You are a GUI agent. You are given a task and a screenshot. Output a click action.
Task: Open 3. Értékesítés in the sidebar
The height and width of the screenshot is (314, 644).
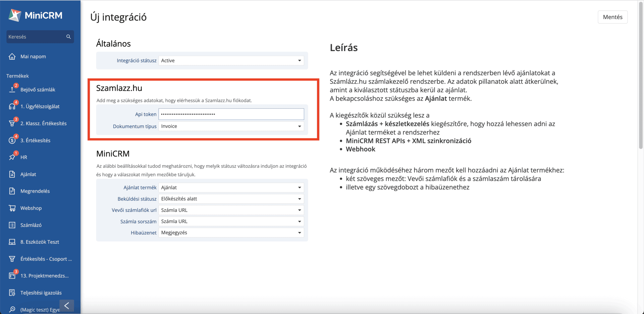click(35, 140)
